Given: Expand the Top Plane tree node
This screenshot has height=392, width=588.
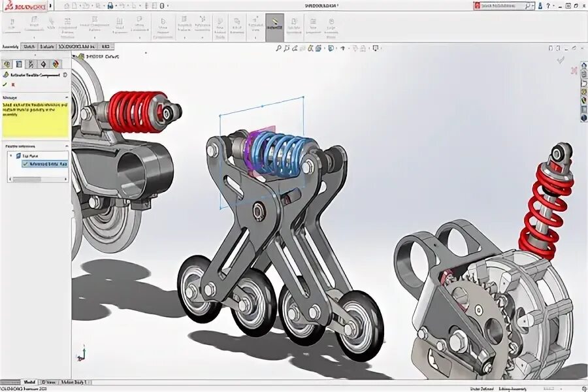Looking at the screenshot, I should pyautogui.click(x=11, y=155).
